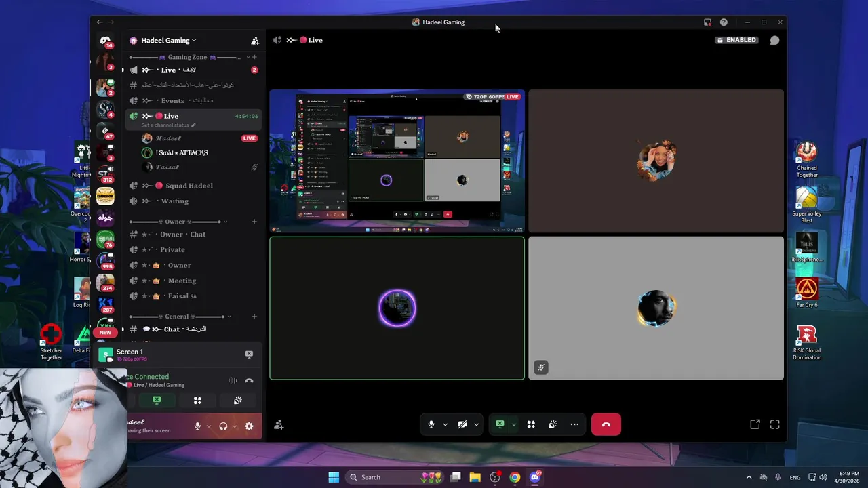Mute microphone in the user panel

tap(197, 426)
